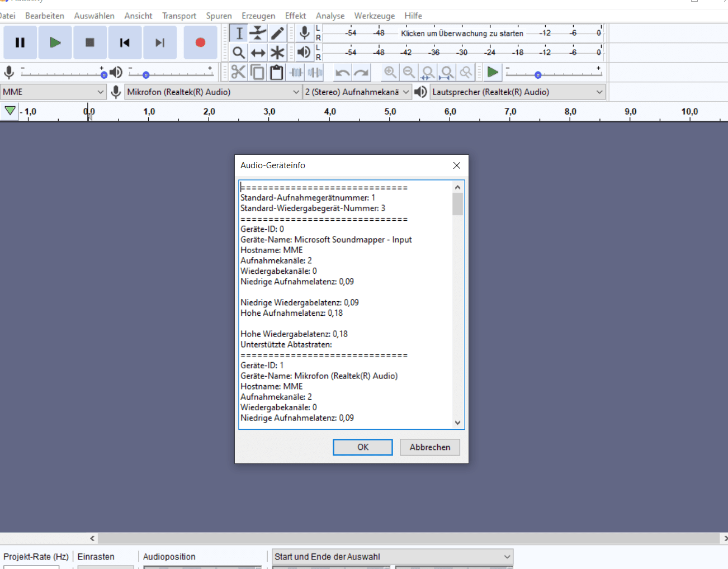The image size is (728, 569).
Task: Fit whole project to window width
Action: (447, 72)
